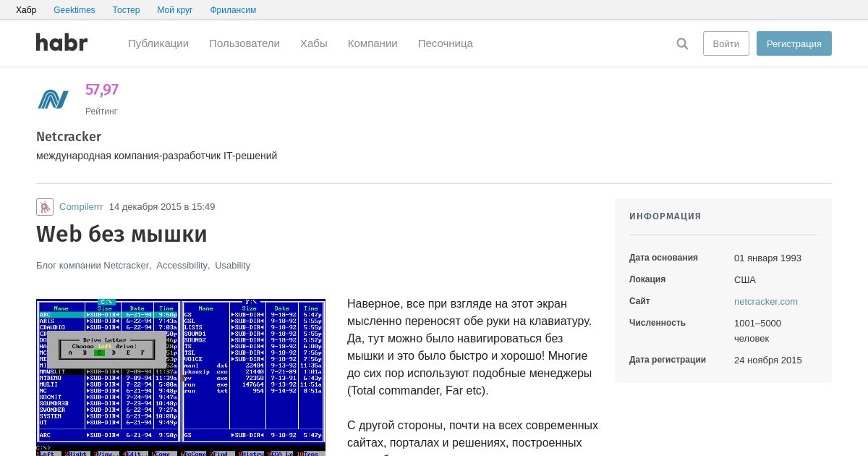Click the Регистрация button
This screenshot has height=456, width=868.
click(794, 43)
